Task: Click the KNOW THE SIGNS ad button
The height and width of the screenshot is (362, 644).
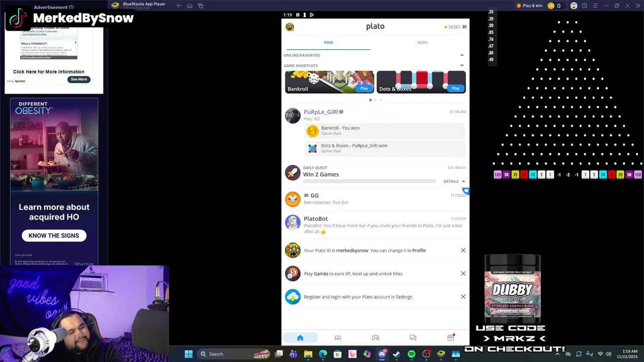Action: tap(54, 235)
